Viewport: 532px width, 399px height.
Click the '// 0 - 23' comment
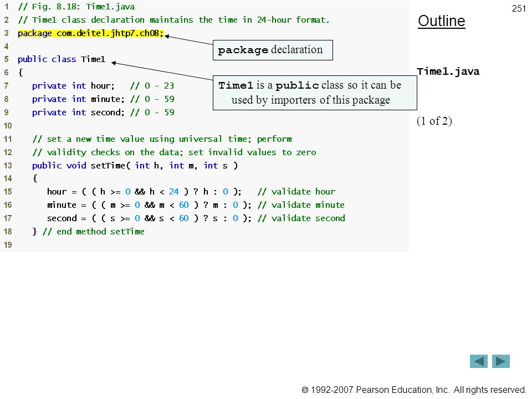pyautogui.click(x=152, y=86)
